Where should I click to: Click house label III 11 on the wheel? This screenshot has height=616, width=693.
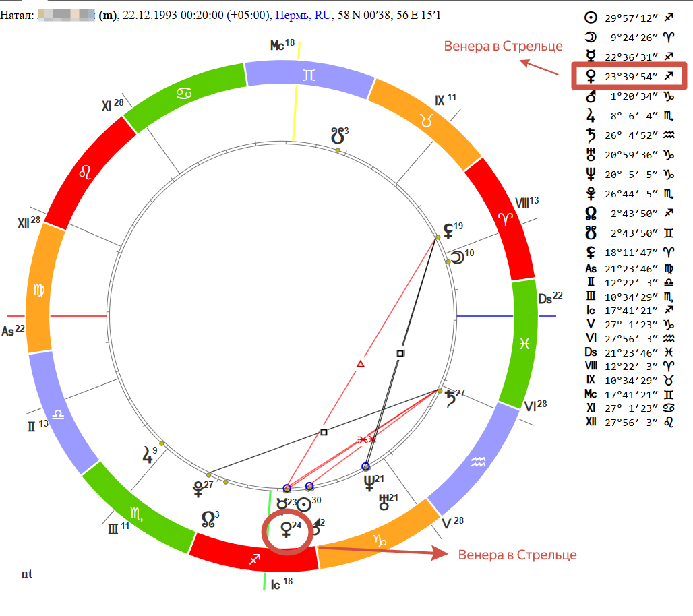(119, 528)
